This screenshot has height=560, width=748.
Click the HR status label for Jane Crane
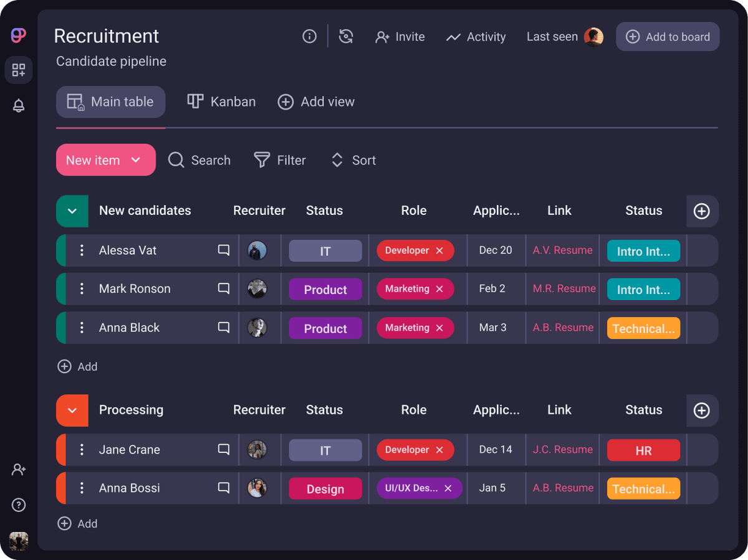(x=643, y=450)
